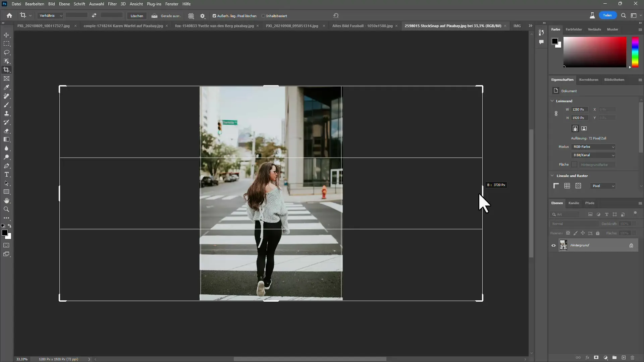The height and width of the screenshot is (362, 644).
Task: Select the Zoom tool
Action: pos(6,209)
